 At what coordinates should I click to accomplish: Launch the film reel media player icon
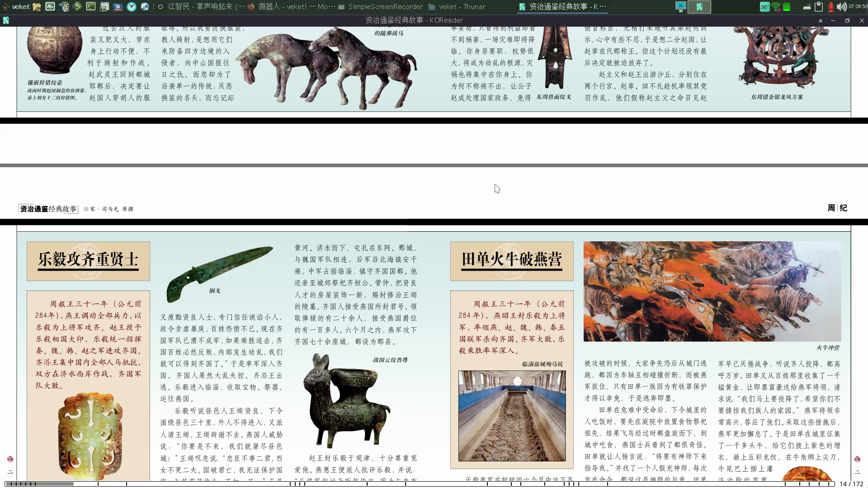[64, 7]
